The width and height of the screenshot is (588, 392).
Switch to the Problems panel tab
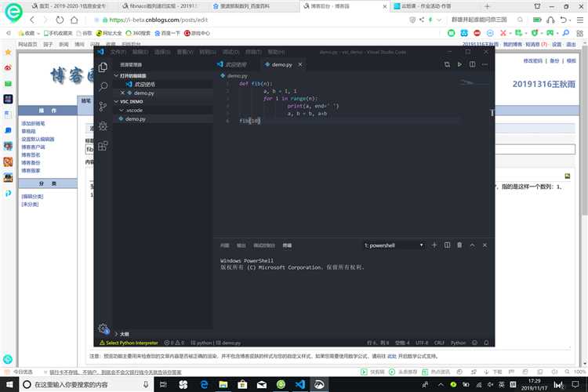pyautogui.click(x=225, y=245)
